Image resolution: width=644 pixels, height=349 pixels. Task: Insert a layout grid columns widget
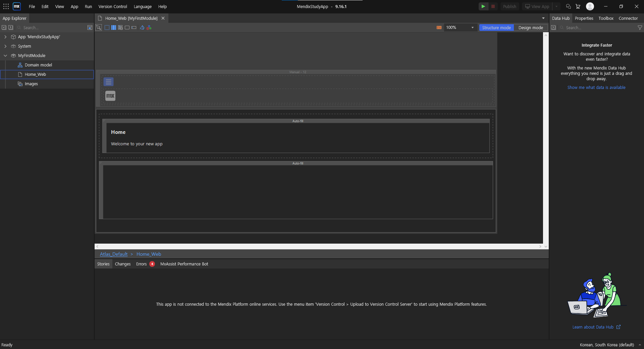click(114, 28)
